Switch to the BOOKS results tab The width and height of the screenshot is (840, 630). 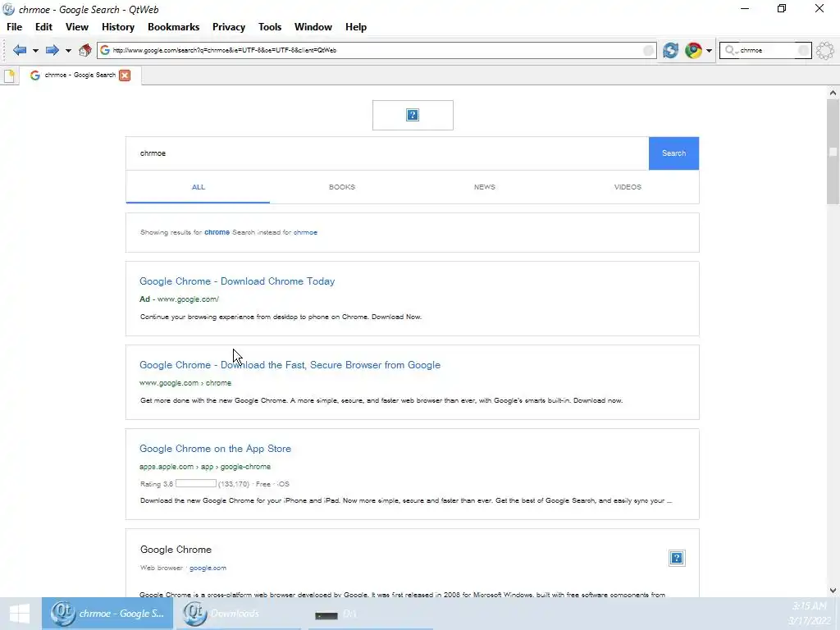[x=342, y=187]
